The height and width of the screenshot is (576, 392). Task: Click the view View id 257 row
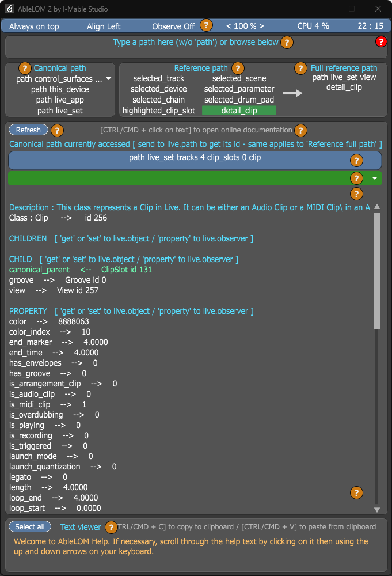pos(54,290)
